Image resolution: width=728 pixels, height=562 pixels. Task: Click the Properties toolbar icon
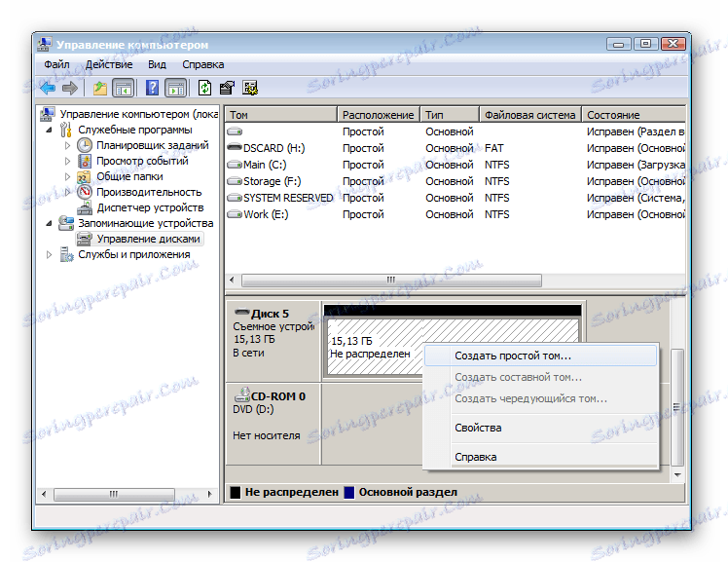[x=227, y=88]
